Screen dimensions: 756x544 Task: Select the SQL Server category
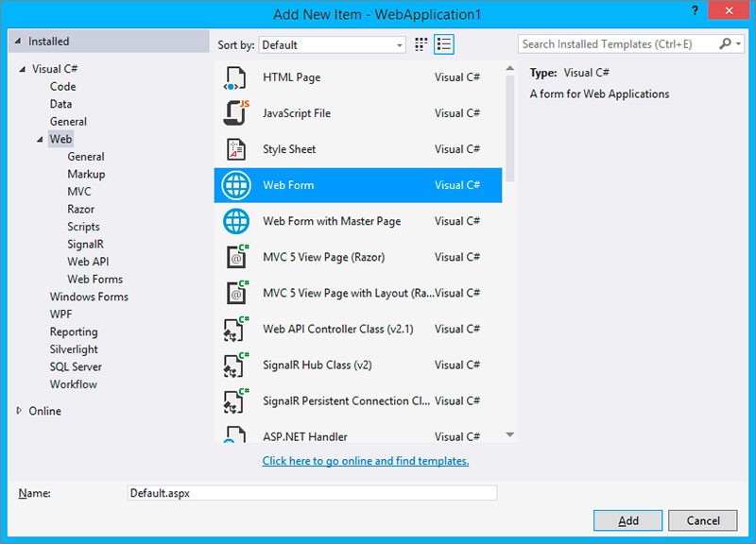pyautogui.click(x=76, y=366)
